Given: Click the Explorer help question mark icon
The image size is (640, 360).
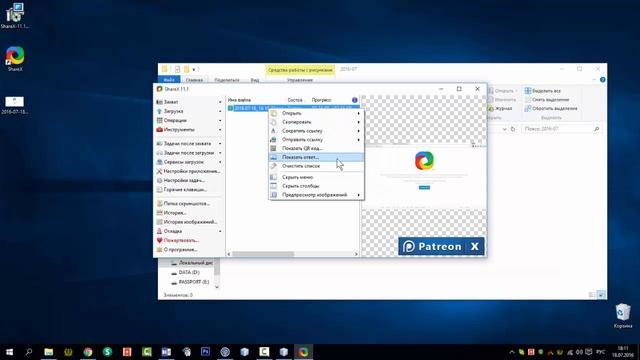Looking at the screenshot, I should coord(602,80).
